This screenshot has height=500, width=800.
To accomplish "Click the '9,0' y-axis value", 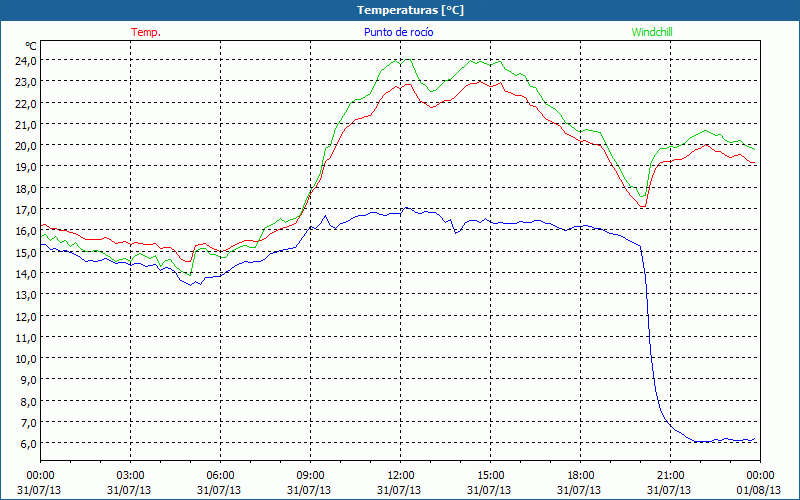I will [x=29, y=380].
